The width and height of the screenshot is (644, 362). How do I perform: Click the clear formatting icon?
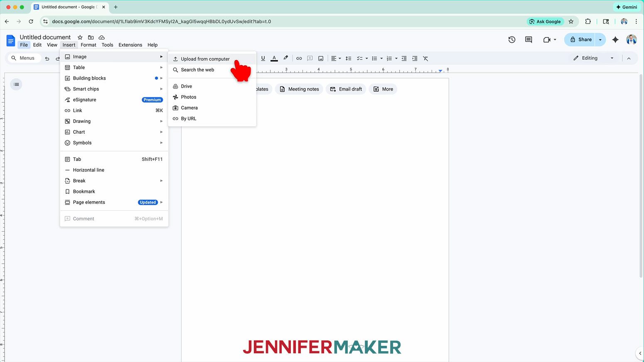point(425,59)
